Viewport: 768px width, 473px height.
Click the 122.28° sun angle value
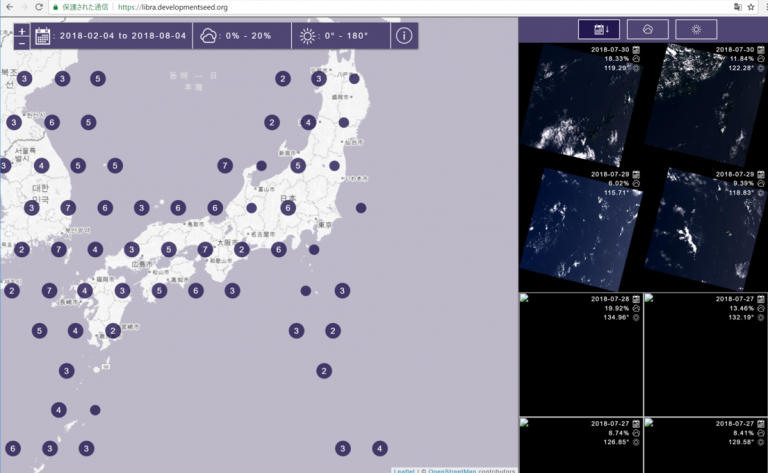point(741,68)
